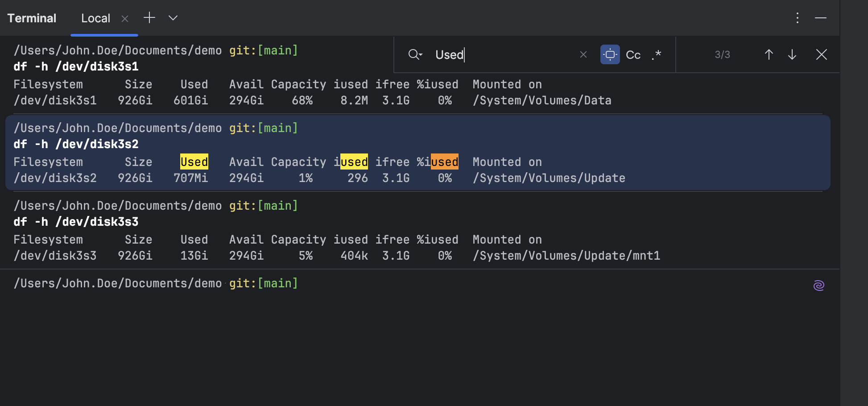The image size is (868, 406).
Task: Close the Local tab with its x button
Action: tap(125, 18)
